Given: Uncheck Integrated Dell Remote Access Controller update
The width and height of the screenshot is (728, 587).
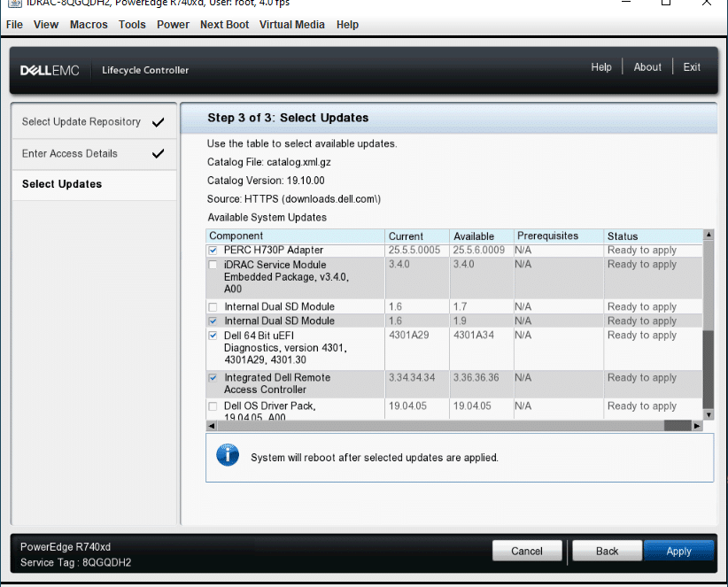Looking at the screenshot, I should pos(213,378).
